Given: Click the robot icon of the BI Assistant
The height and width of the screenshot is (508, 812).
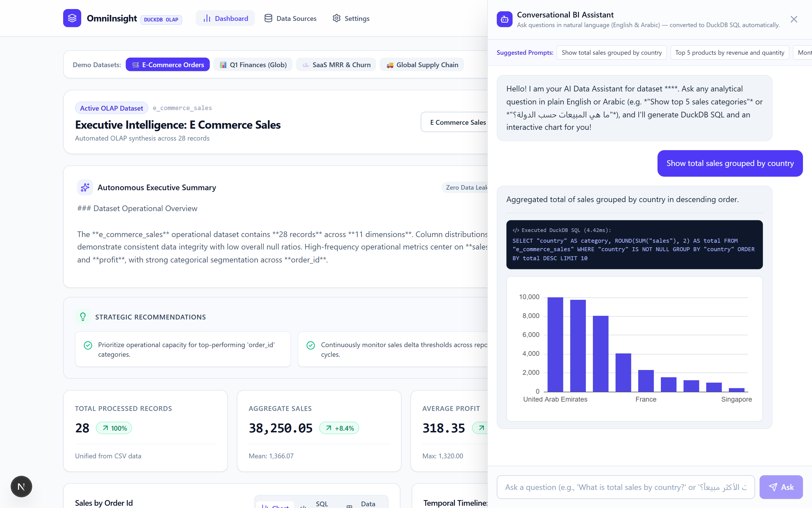Looking at the screenshot, I should click(x=504, y=19).
